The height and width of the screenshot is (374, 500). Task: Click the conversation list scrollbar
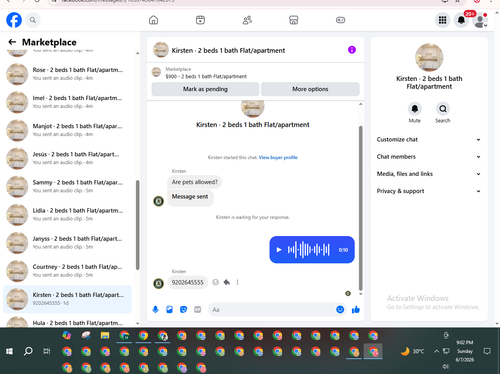click(137, 225)
